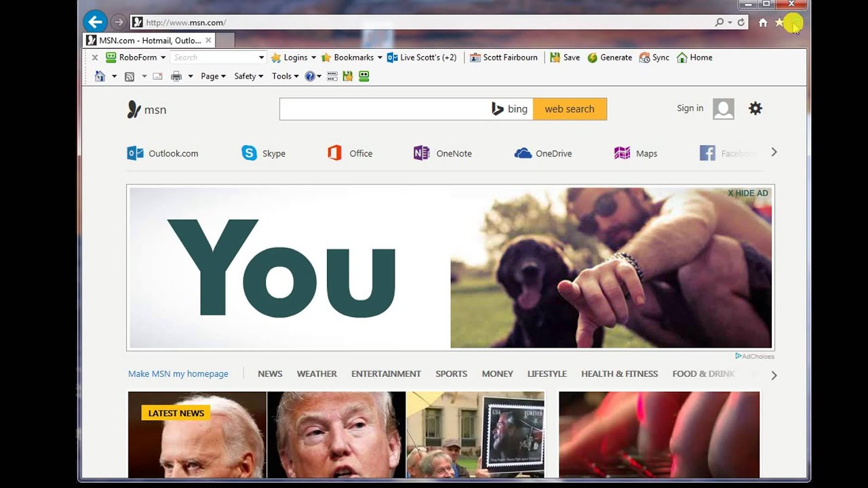Expand the RoboForm search field dropdown arrow
This screenshot has width=868, height=488.
pyautogui.click(x=261, y=58)
